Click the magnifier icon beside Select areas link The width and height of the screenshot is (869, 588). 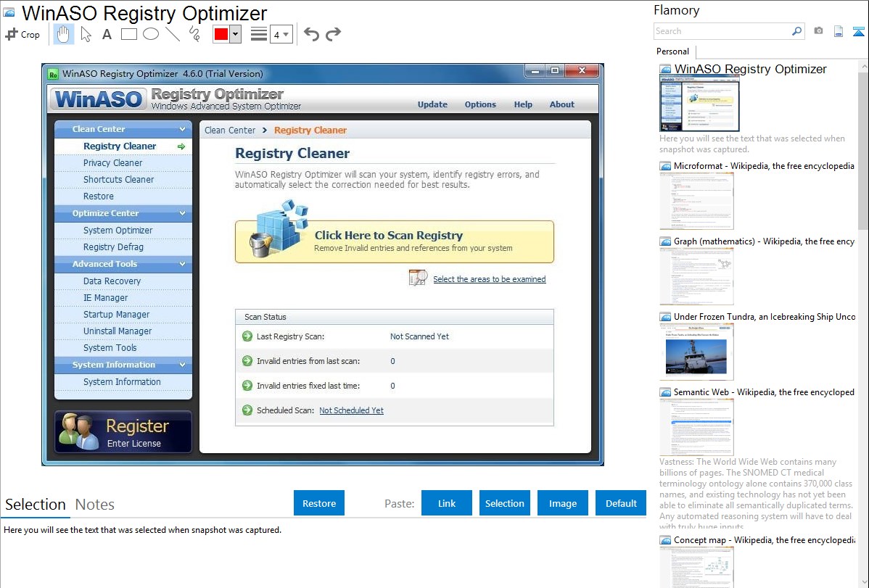[x=419, y=277]
